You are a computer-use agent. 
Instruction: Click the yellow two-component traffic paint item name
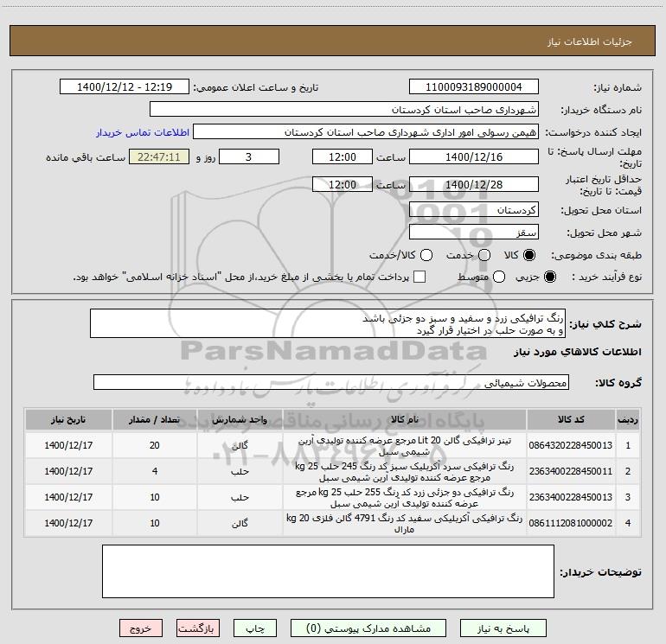(x=405, y=498)
